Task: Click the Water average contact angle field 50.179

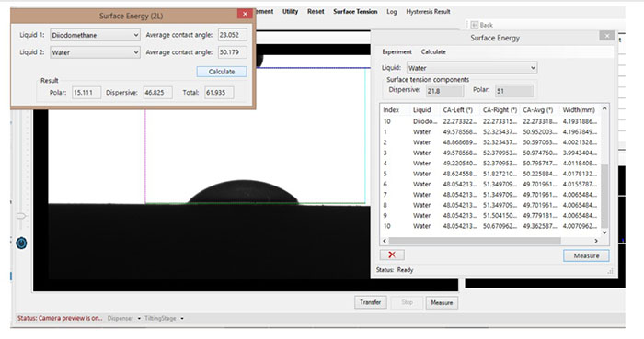Action: coord(233,52)
